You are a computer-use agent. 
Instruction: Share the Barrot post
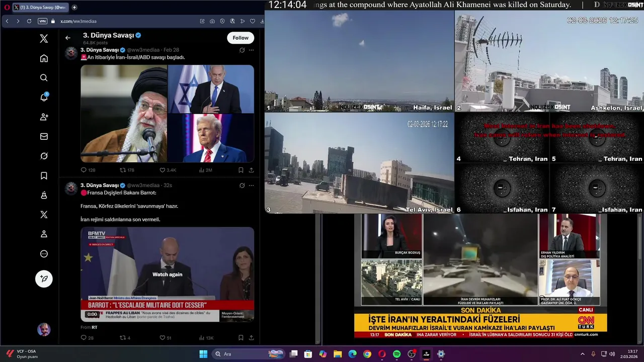coord(251,338)
